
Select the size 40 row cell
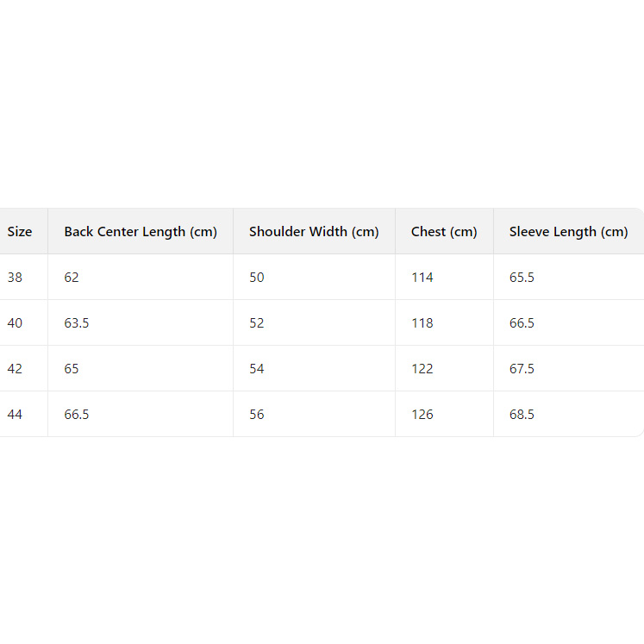point(16,322)
